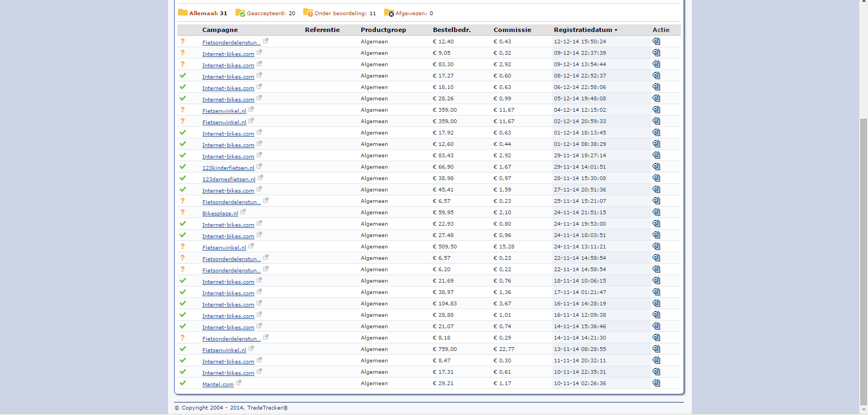This screenshot has width=868, height=415.
Task: Open action icon for 16-11-14 14:28:19 transaction
Action: (656, 303)
